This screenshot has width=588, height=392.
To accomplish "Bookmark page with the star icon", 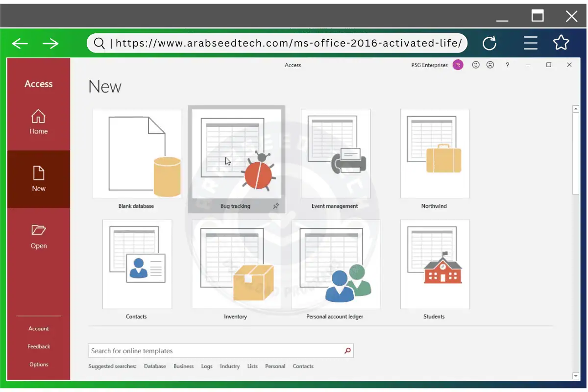I will click(561, 43).
